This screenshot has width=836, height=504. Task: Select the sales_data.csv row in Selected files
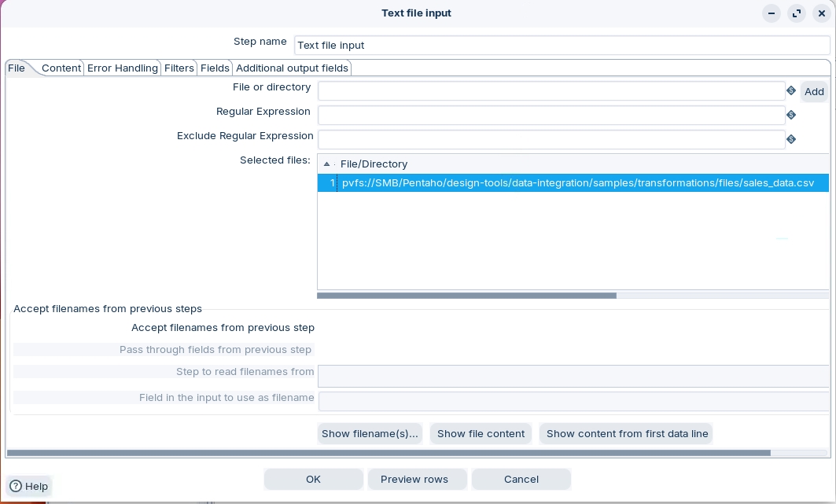pyautogui.click(x=577, y=183)
